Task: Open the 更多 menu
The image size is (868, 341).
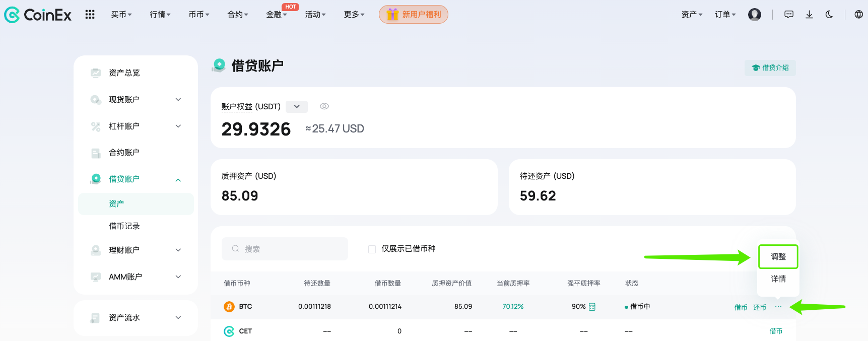Action: 354,15
